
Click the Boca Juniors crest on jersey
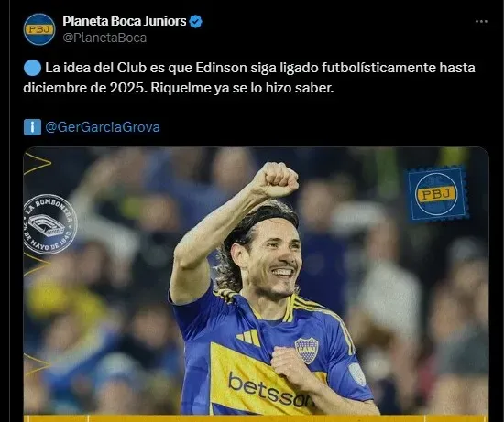pos(306,351)
